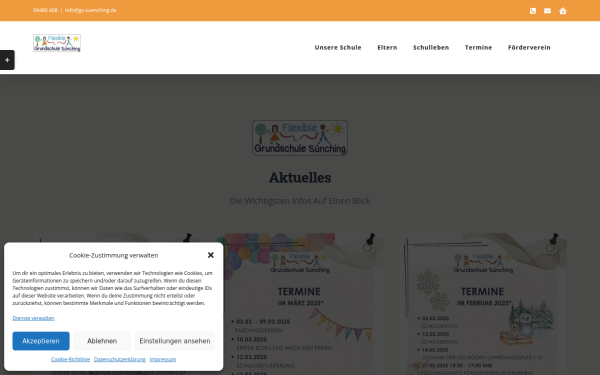This screenshot has height=375, width=600.
Task: Open the Termine menu
Action: [478, 47]
